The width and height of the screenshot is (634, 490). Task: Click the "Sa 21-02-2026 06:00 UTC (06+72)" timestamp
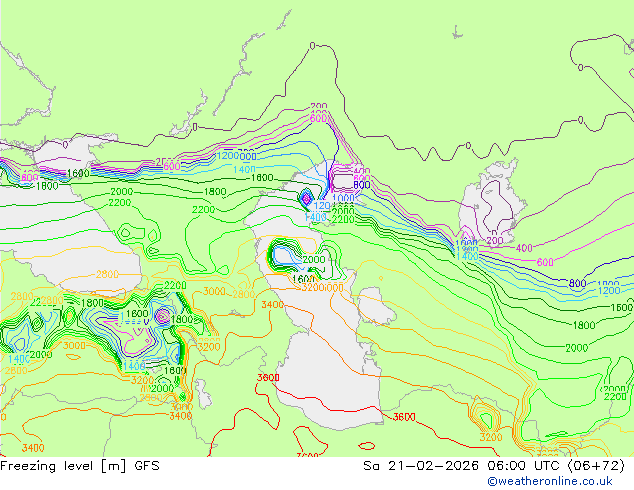coord(494,466)
